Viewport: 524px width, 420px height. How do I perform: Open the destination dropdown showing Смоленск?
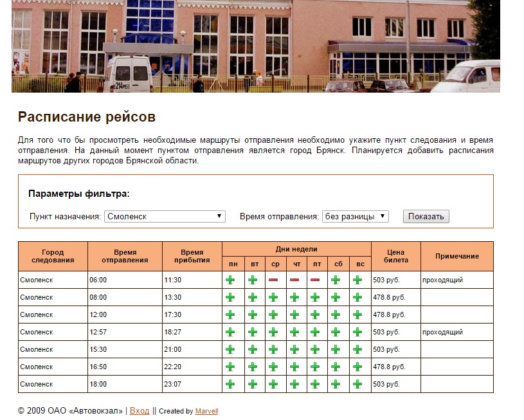(165, 217)
